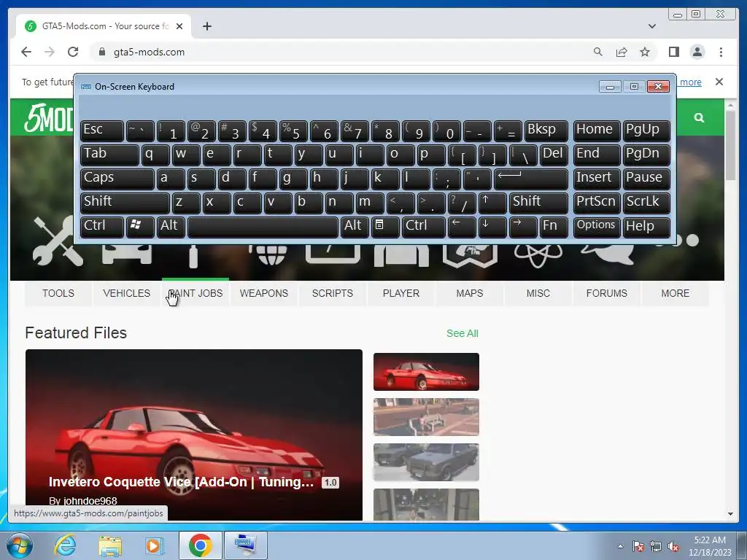The width and height of the screenshot is (747, 560).
Task: Open the Invetero Coquette Vice featured title
Action: 181,482
